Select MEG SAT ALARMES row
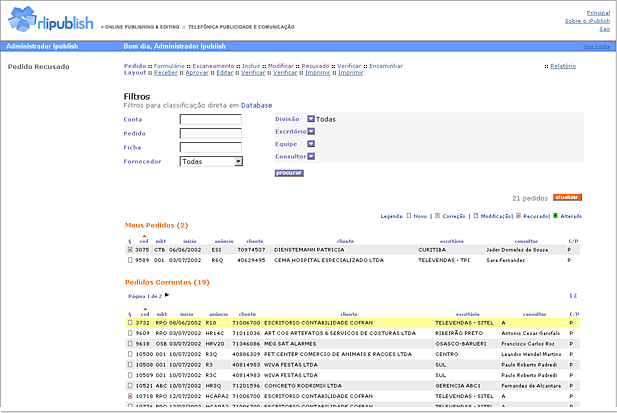617x413 pixels. pos(353,344)
